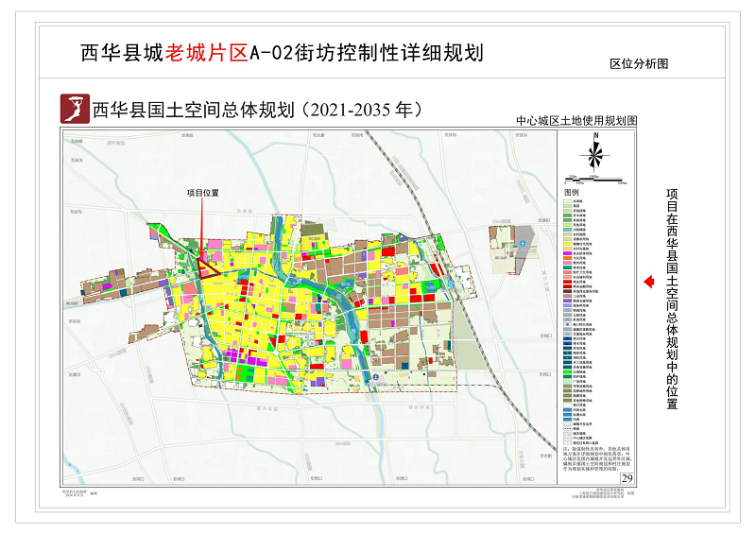The image size is (756, 534).
Task: Click the 中心城区土地使用规划图 caption
Action: (577, 122)
